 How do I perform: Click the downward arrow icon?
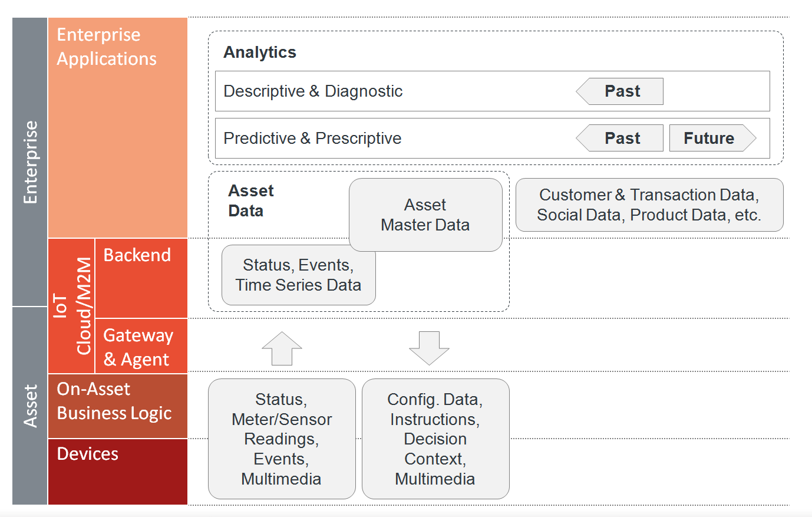[429, 348]
